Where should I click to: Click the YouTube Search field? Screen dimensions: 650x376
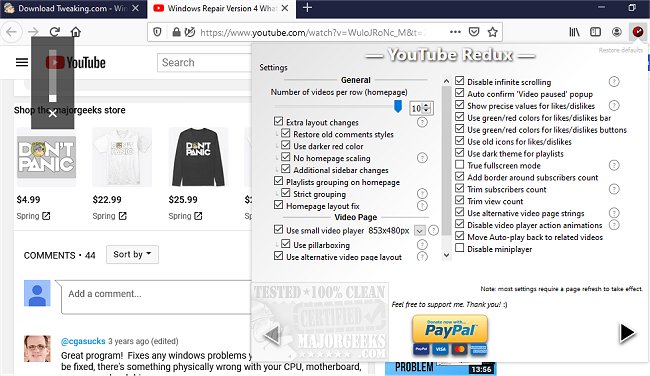coord(204,63)
